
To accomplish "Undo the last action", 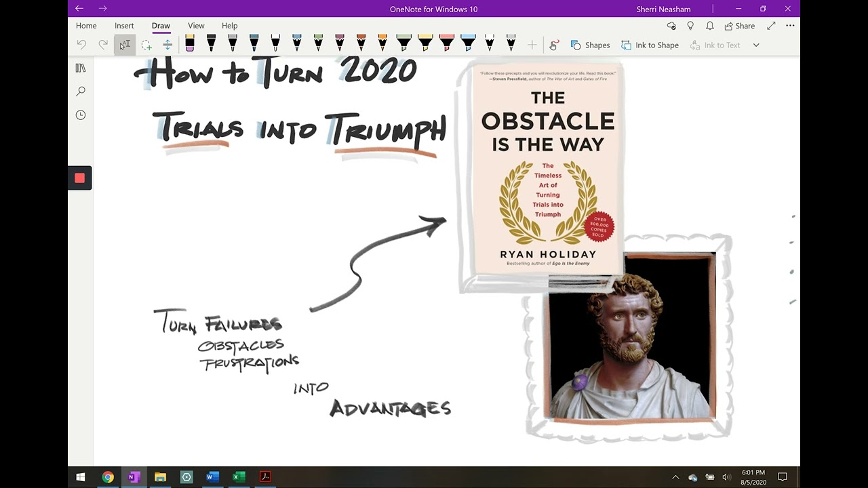I will [81, 45].
